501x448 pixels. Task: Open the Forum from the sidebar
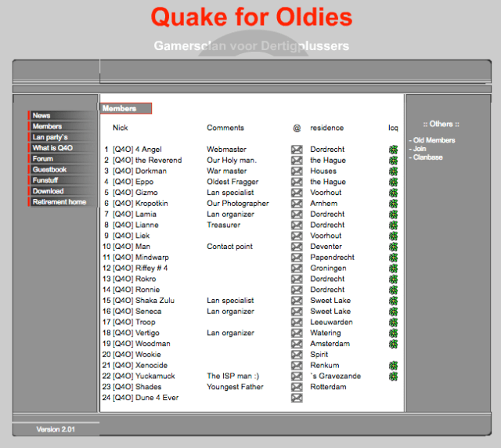(44, 159)
